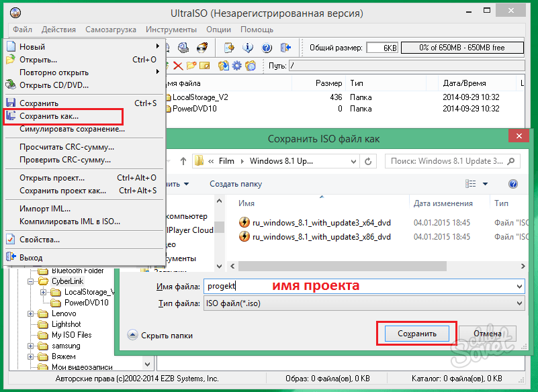
Task: Expand the LocalStorage_V tree node
Action: pos(43,292)
